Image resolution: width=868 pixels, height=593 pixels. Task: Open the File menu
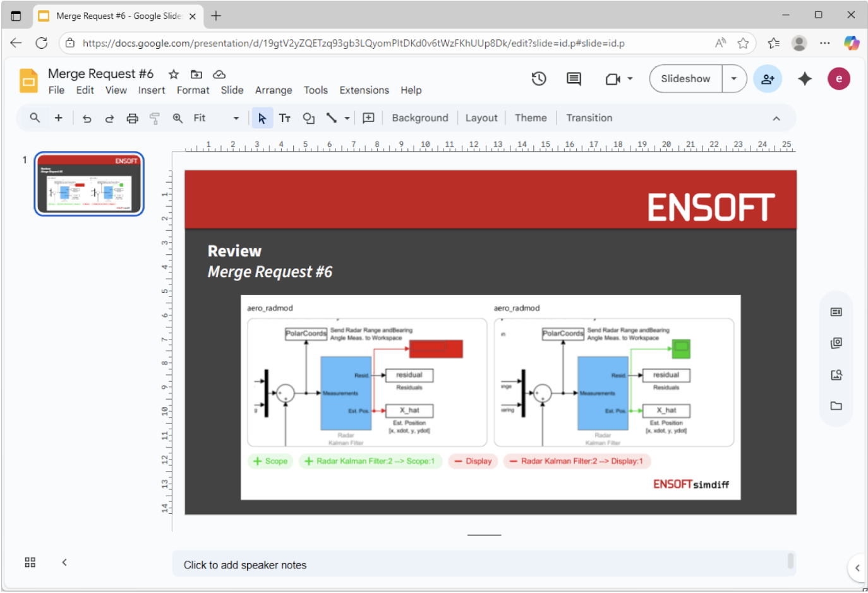point(57,90)
